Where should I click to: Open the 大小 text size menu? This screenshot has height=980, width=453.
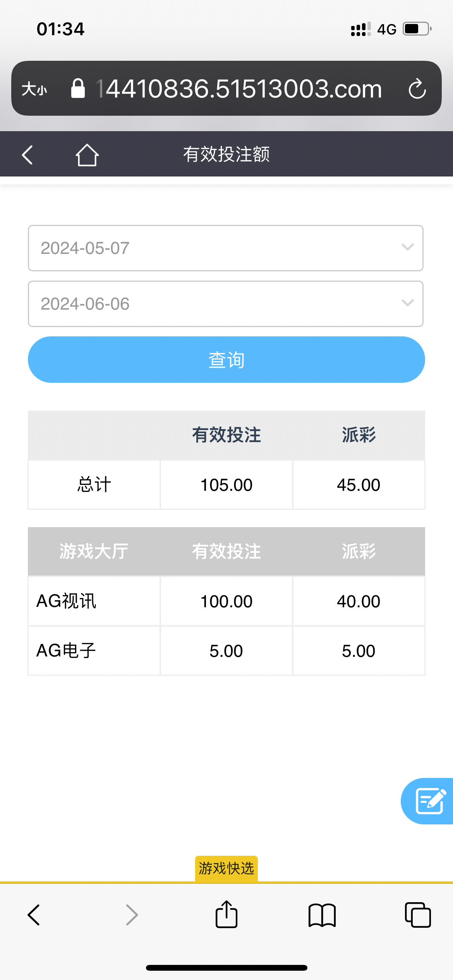(34, 89)
